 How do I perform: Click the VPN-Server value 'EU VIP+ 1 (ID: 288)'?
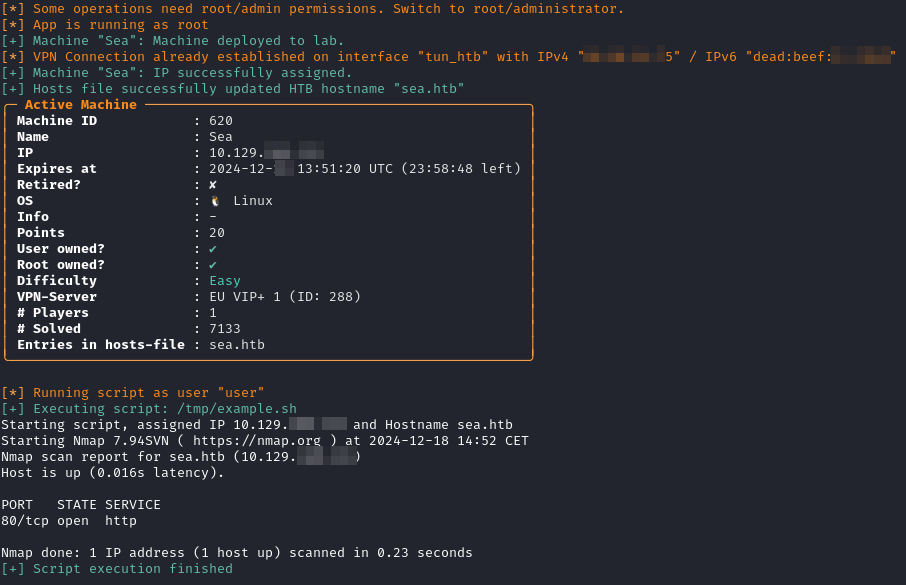point(285,297)
